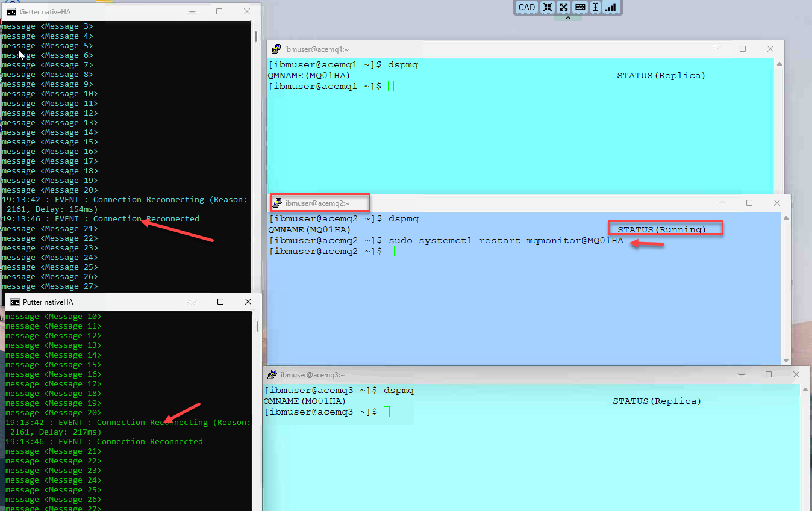Click Connection Reconnected event line in Getter window
The width and height of the screenshot is (812, 511).
[101, 218]
